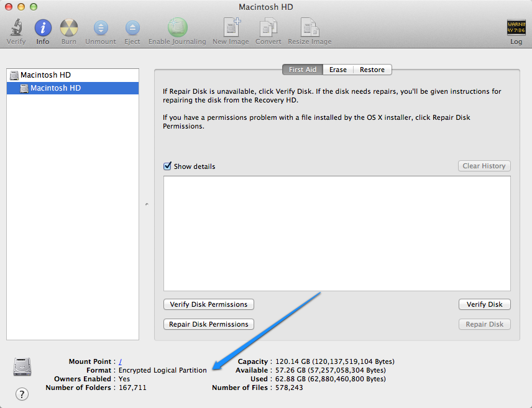Click the sidebar splitter handle
This screenshot has width=532, height=408.
(147, 204)
